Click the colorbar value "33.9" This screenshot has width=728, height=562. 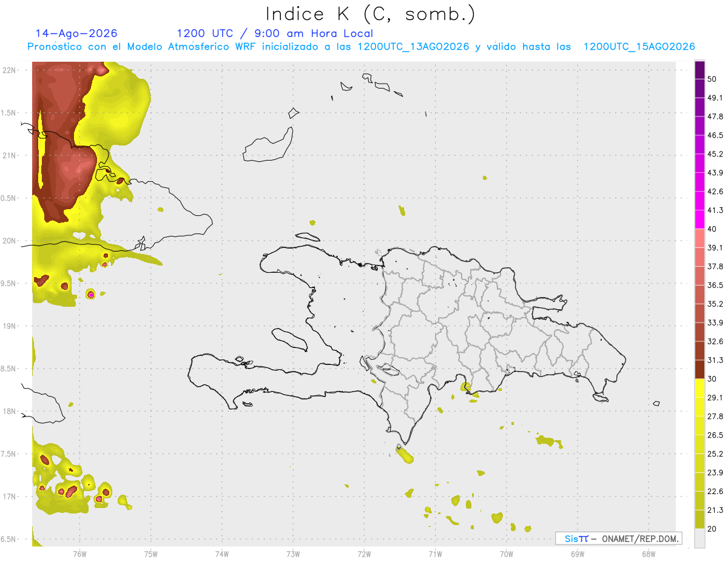tap(715, 323)
